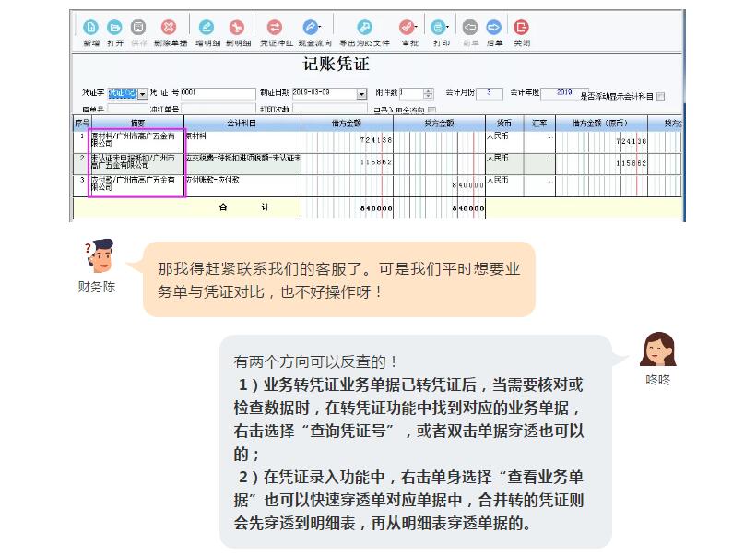This screenshot has height=556, width=756.
Task: Expand the 打印 print options arrow
Action: 450,28
